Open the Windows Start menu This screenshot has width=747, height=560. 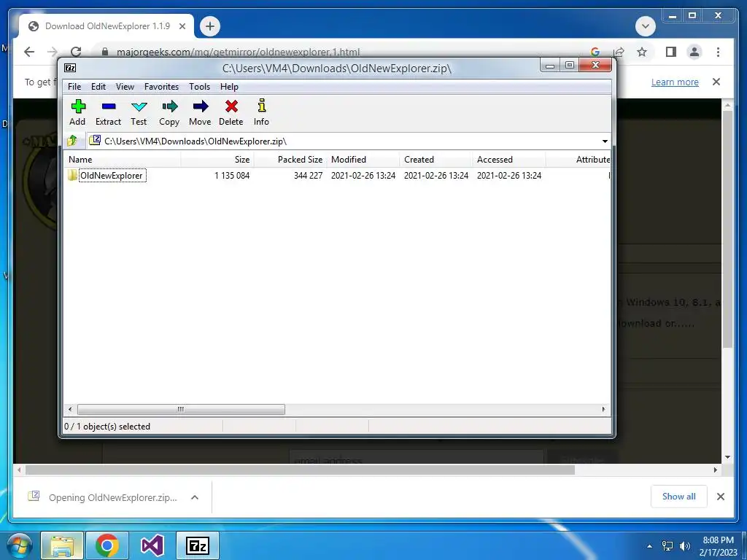tap(19, 545)
